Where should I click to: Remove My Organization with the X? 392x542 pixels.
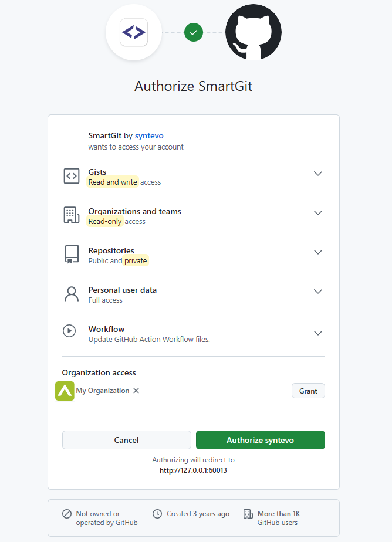pos(136,390)
